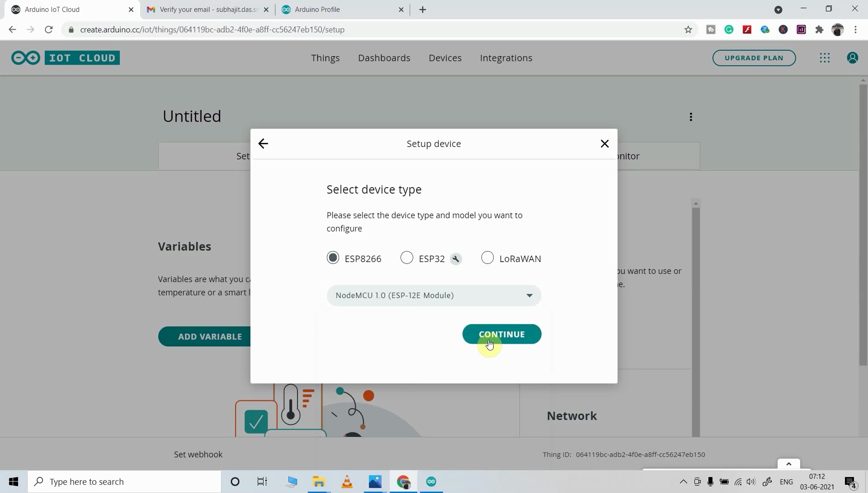
Task: Click the back arrow in Setup device dialog
Action: pyautogui.click(x=263, y=143)
